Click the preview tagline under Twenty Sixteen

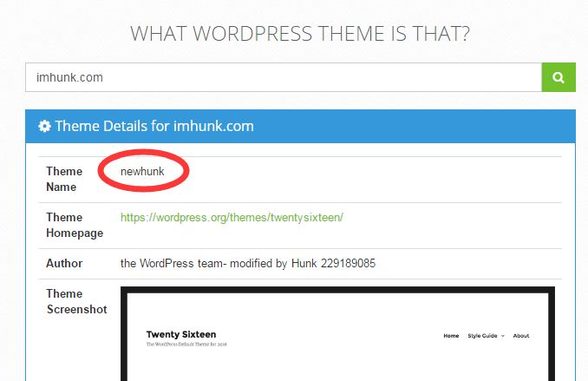click(x=185, y=345)
